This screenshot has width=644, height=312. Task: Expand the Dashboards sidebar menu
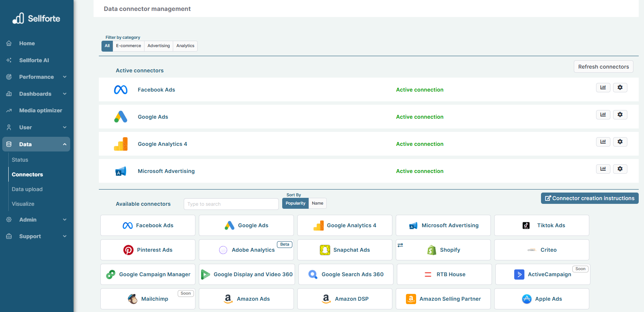[36, 94]
